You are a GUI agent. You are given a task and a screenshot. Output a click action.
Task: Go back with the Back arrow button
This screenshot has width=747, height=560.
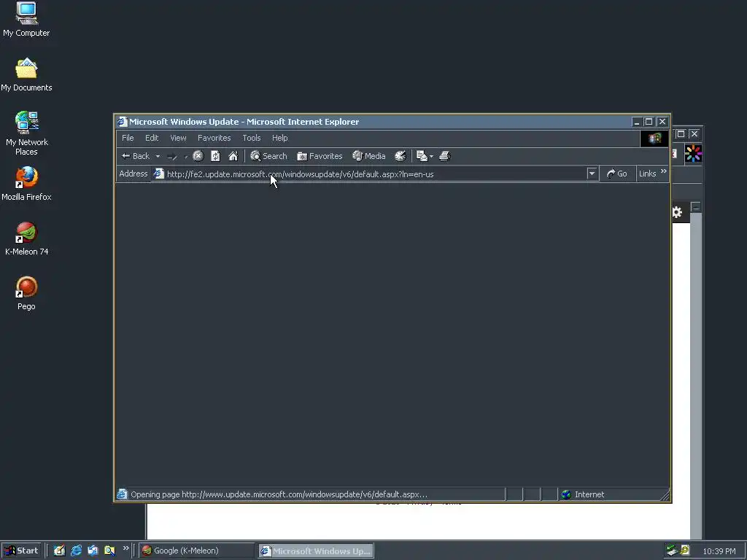[136, 156]
